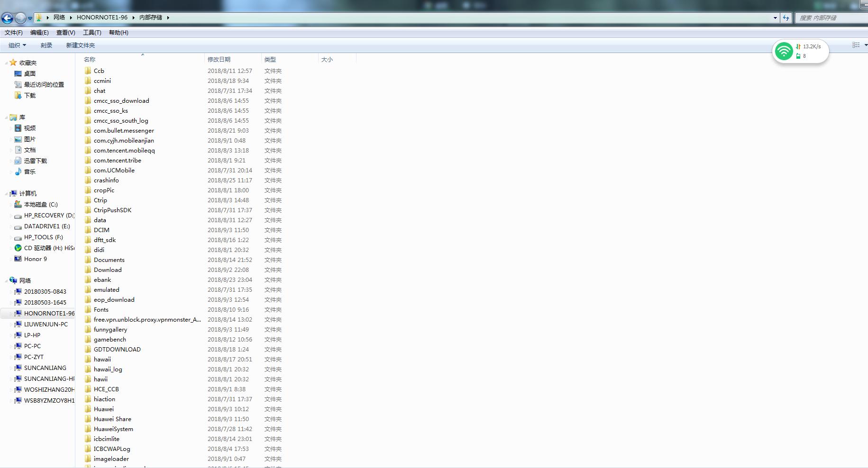Select the Ccb folder icon
The height and width of the screenshot is (468, 868).
pyautogui.click(x=88, y=71)
